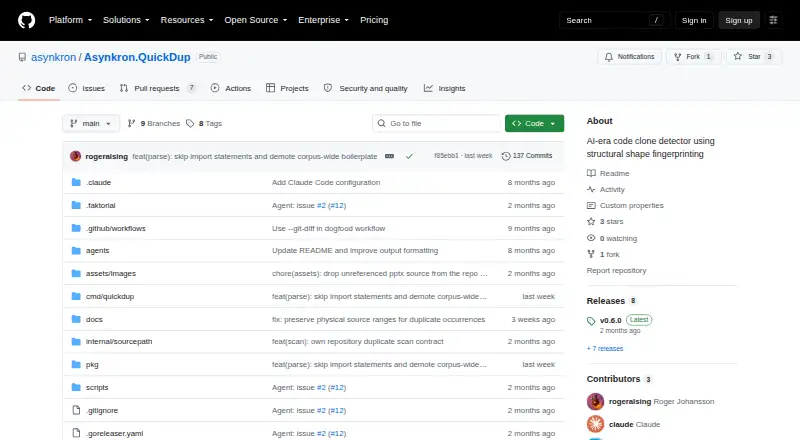Switch to the Code tab
The image size is (800, 440).
(x=39, y=88)
